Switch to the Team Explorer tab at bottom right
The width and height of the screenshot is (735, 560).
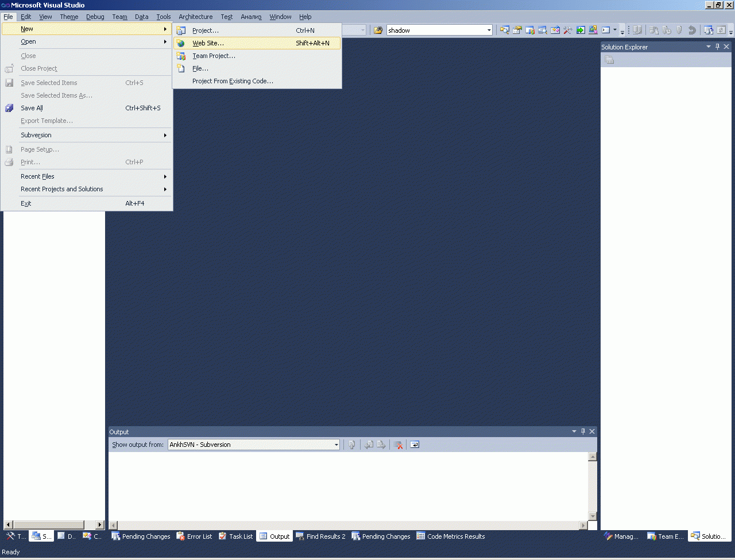[666, 536]
